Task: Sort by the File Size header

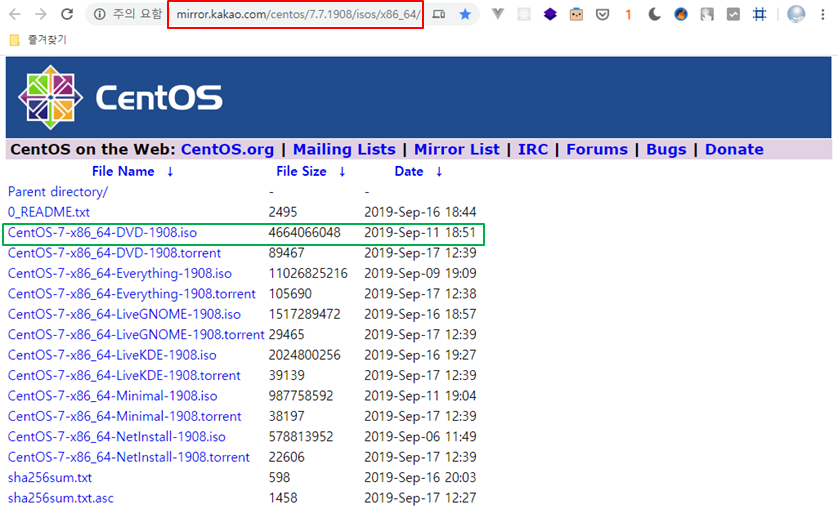Action: [301, 172]
